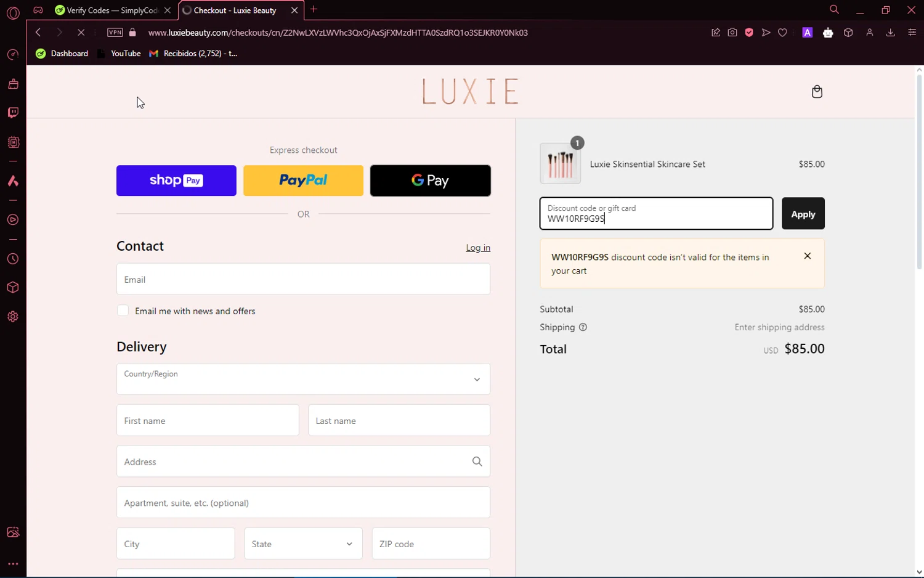924x578 pixels.
Task: Switch to the Verify Codes SimplyCodes tab
Action: click(113, 10)
